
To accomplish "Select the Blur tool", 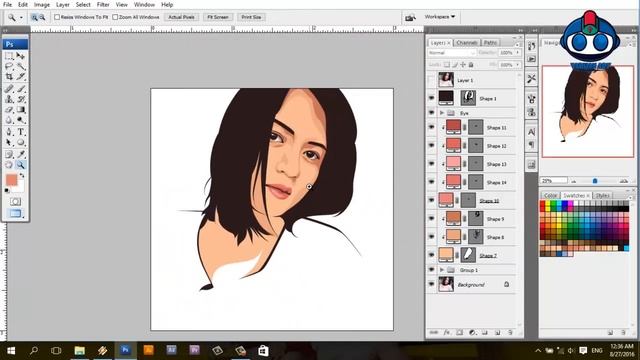I will pos(9,120).
